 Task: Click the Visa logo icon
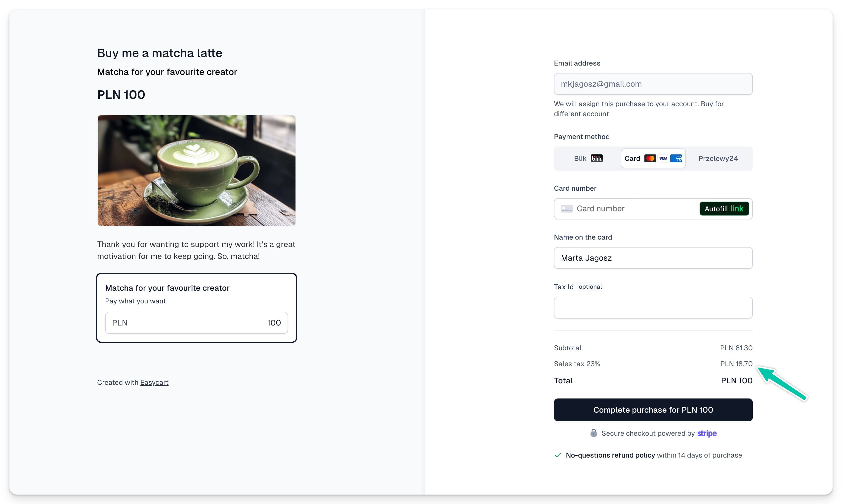[x=663, y=159]
